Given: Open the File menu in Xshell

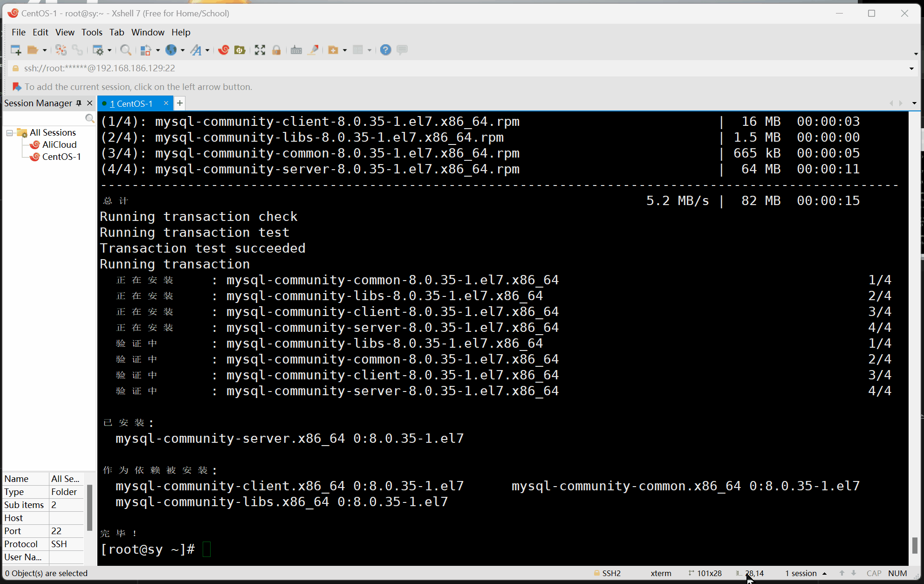Looking at the screenshot, I should point(19,32).
